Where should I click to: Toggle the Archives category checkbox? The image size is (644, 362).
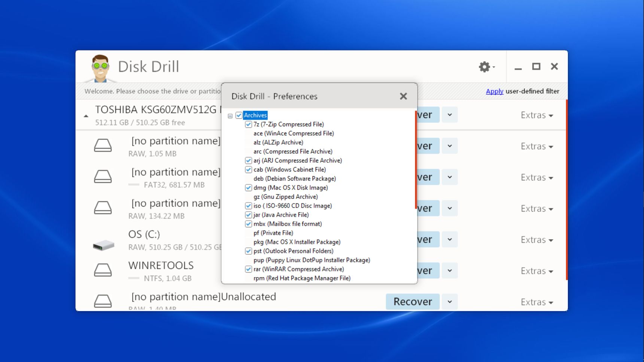(239, 115)
